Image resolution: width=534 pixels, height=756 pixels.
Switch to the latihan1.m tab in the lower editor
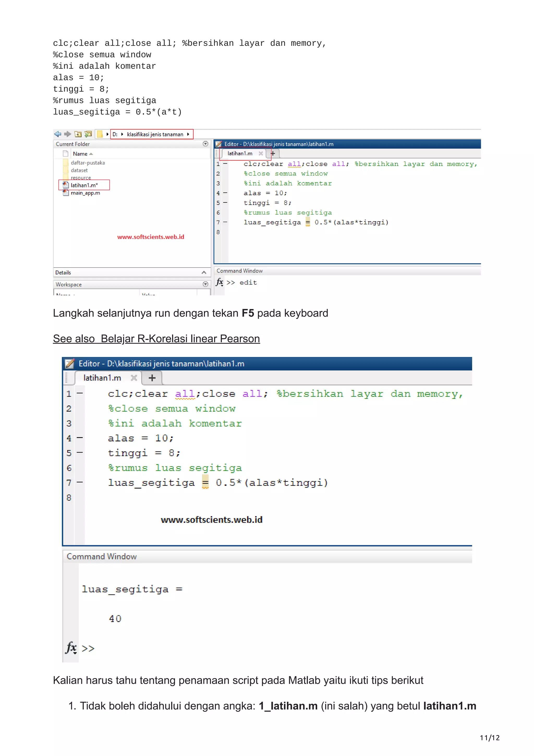(102, 378)
